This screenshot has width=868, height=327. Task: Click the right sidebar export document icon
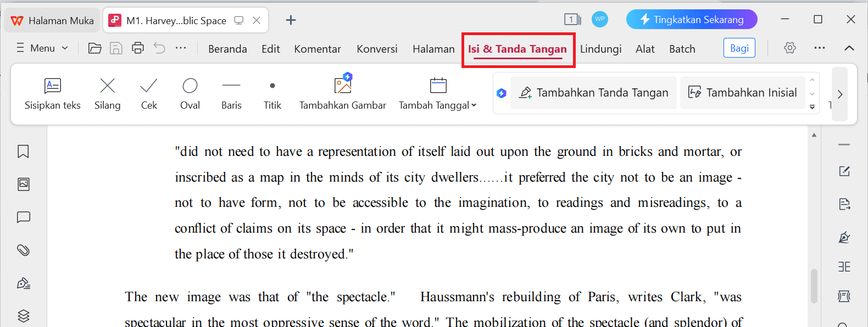pyautogui.click(x=844, y=205)
